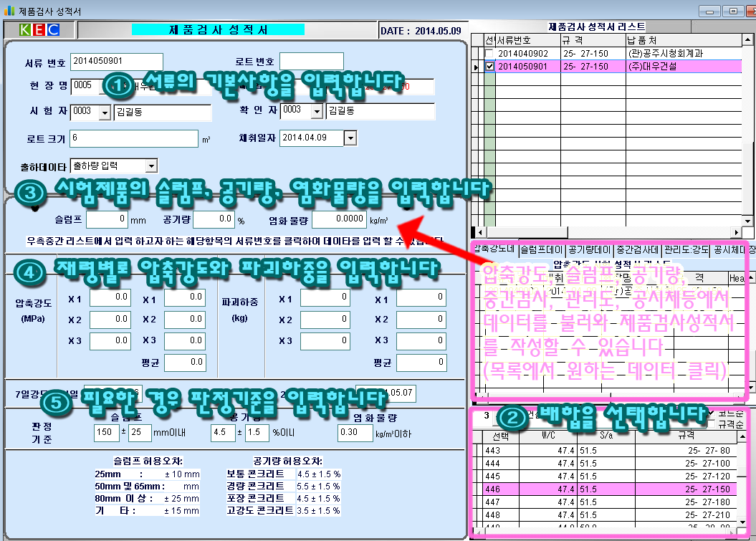Click the 서류 번호 input field
756x541 pixels.
(117, 61)
